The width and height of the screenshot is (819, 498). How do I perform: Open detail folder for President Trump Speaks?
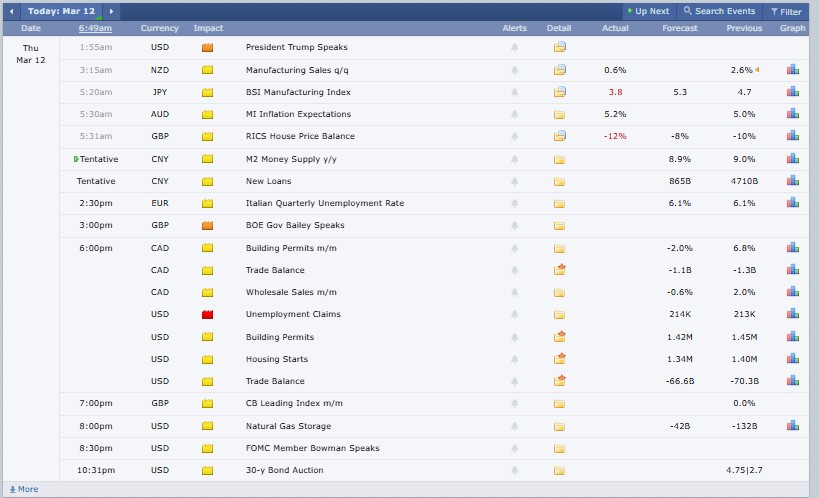[x=560, y=47]
